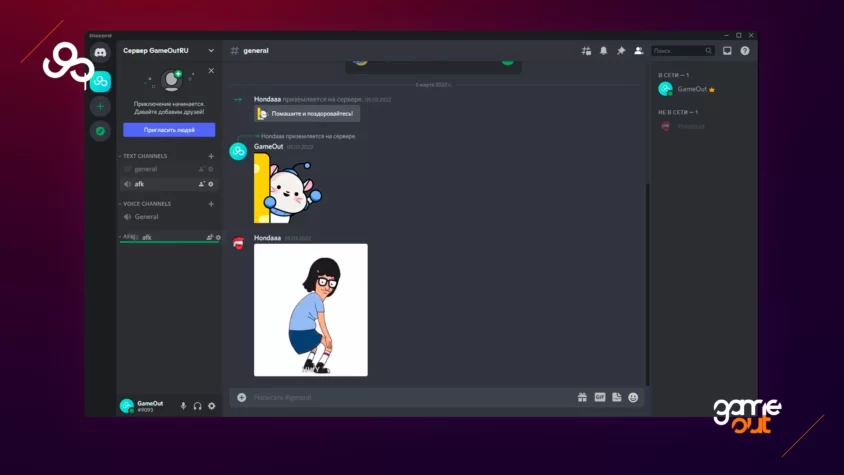This screenshot has height=475, width=844.
Task: Toggle headphones deafen
Action: pos(198,406)
